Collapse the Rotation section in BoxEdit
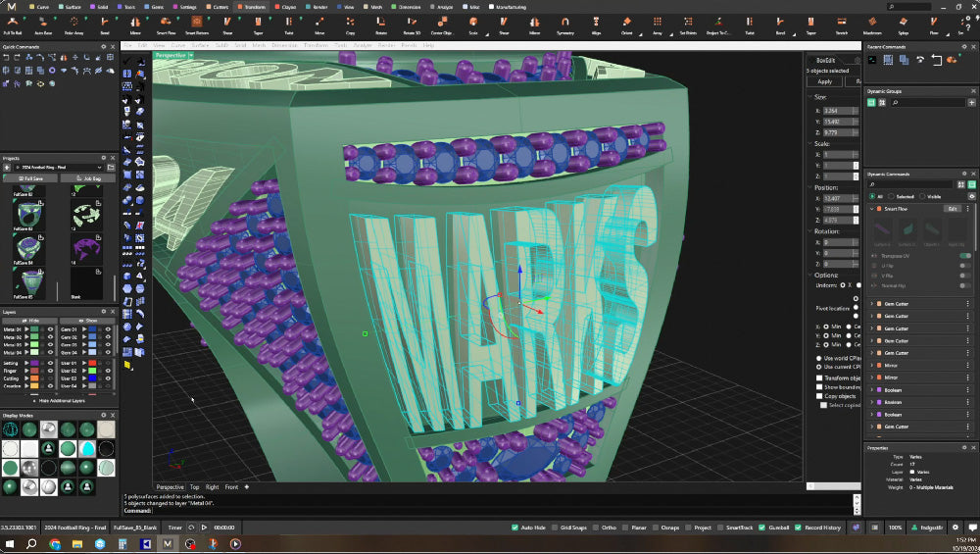This screenshot has width=980, height=554. tap(809, 231)
